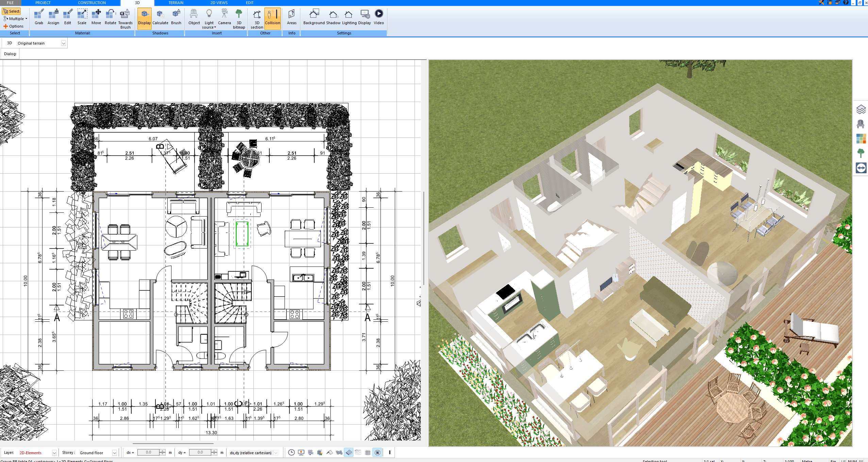Toggle the Display shadows button

pos(144,19)
